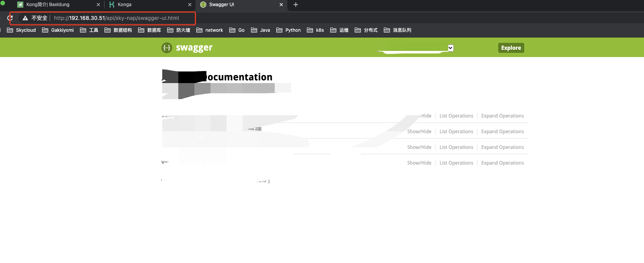Click the Kong Baeldung tab favicon
This screenshot has height=263, width=644.
[20, 5]
